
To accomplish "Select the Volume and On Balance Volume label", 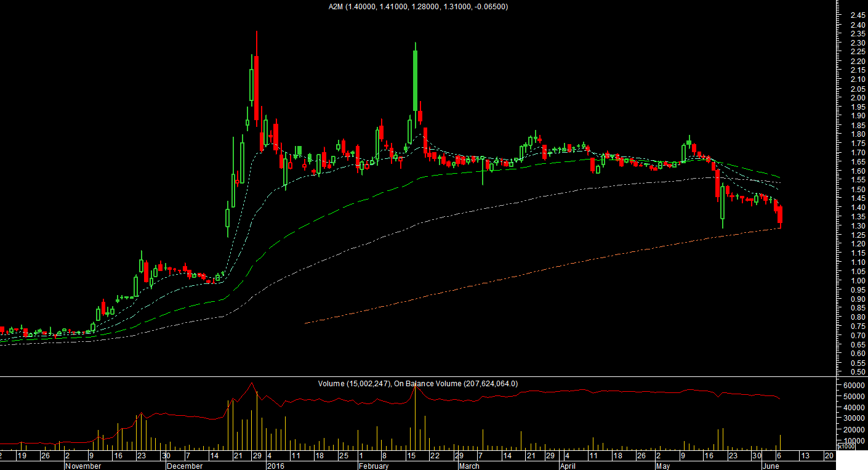I will tap(418, 383).
